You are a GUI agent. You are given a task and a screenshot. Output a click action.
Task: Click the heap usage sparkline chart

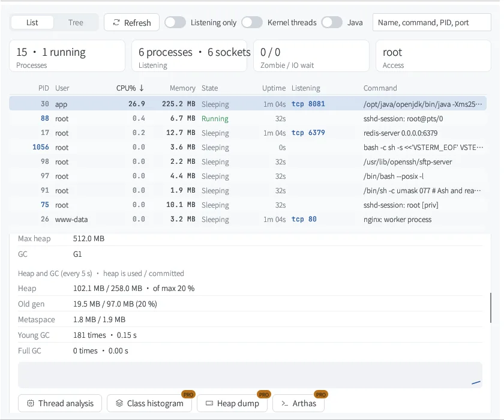[x=250, y=374]
